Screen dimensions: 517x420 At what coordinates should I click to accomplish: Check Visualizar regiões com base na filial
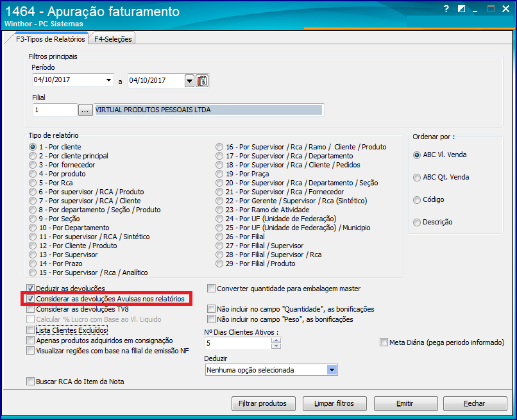(x=30, y=351)
